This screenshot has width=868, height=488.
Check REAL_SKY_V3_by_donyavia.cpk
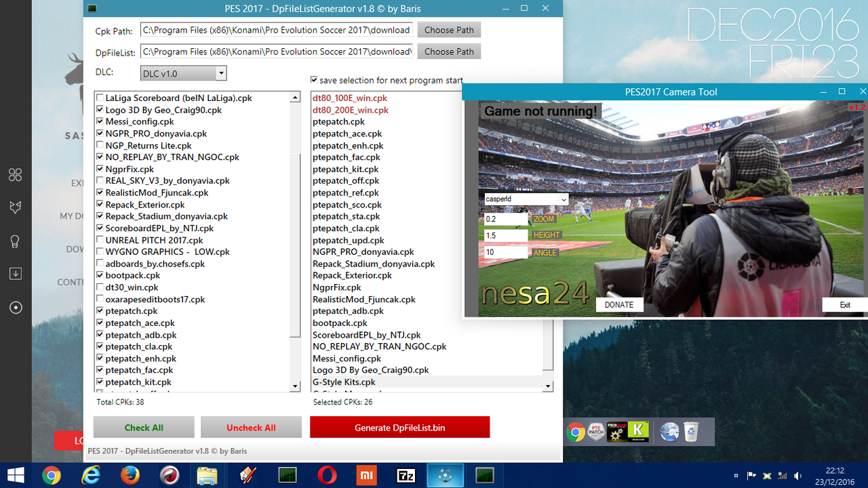[100, 181]
